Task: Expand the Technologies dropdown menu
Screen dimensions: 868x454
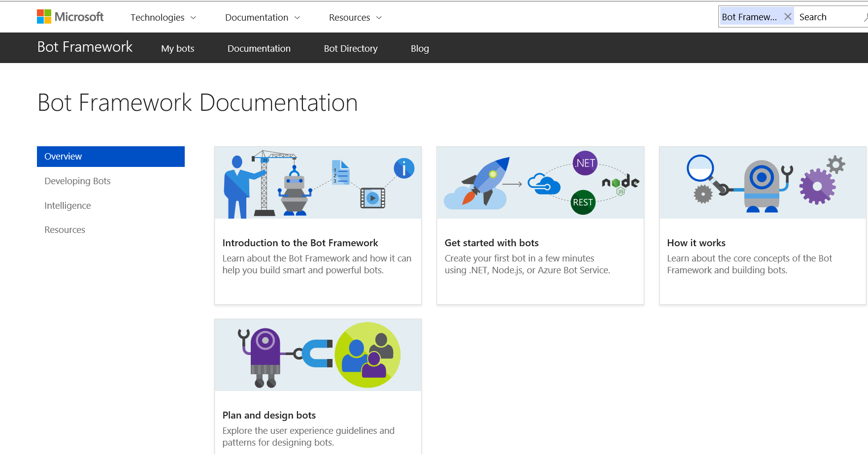Action: click(x=163, y=18)
